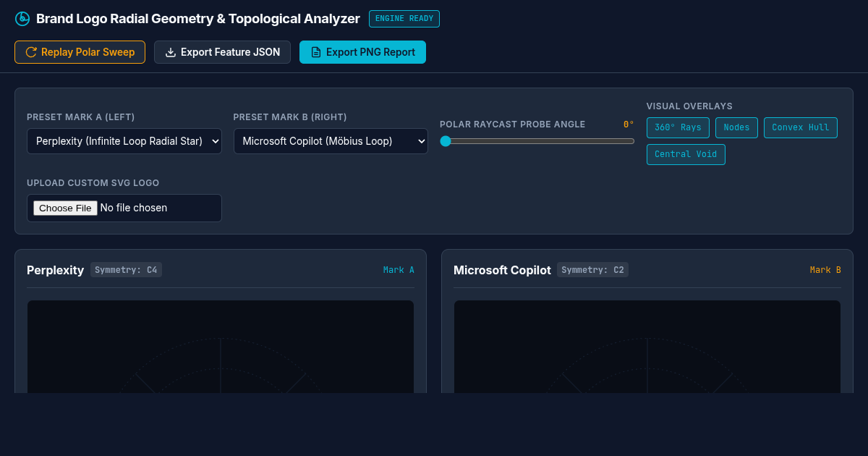Click the Perplexity panel heading
Screen dimensions: 868x456
tap(55, 270)
